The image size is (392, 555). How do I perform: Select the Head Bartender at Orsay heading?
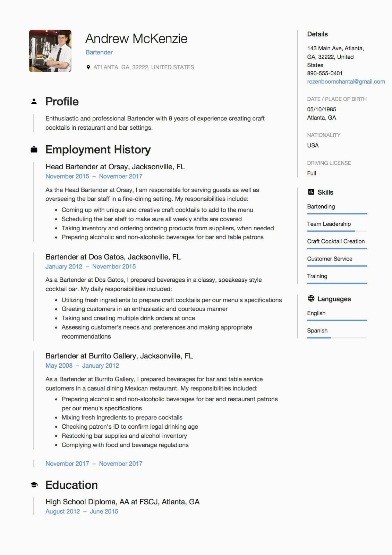115,167
